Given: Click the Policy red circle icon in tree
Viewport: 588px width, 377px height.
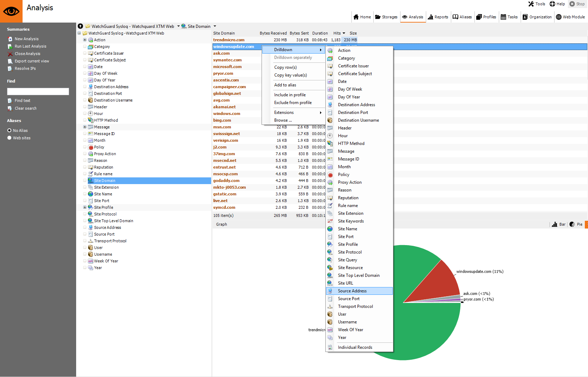Looking at the screenshot, I should point(91,147).
